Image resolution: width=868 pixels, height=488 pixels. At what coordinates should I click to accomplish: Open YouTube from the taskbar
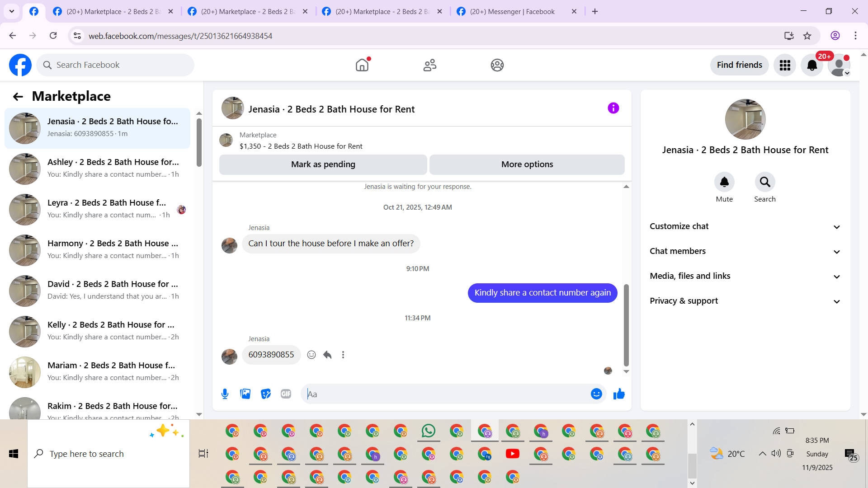coord(513,454)
